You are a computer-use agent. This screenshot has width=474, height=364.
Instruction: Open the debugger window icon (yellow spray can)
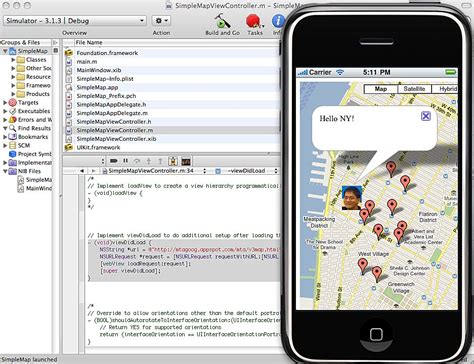pos(173,161)
